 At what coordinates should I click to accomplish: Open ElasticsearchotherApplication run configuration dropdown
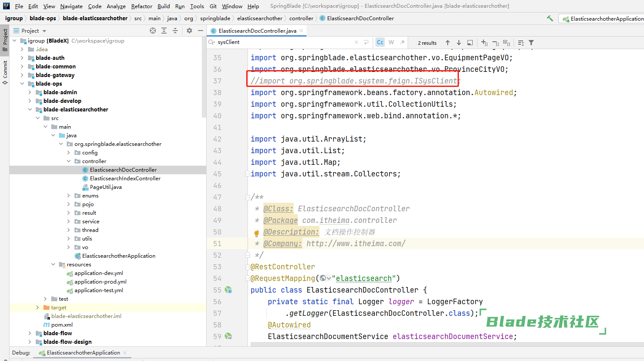coord(602,19)
